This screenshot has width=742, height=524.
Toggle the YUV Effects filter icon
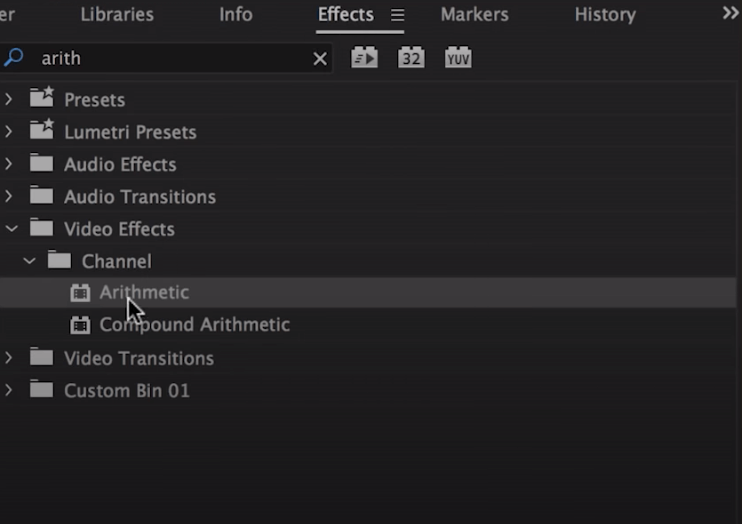click(x=458, y=58)
